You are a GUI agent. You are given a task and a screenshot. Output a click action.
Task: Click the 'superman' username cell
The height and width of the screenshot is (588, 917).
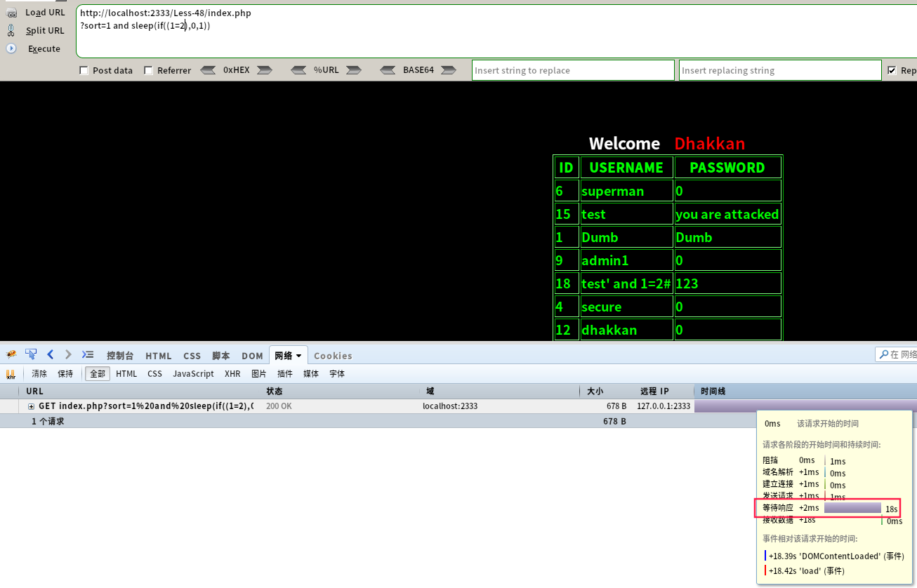click(x=627, y=191)
